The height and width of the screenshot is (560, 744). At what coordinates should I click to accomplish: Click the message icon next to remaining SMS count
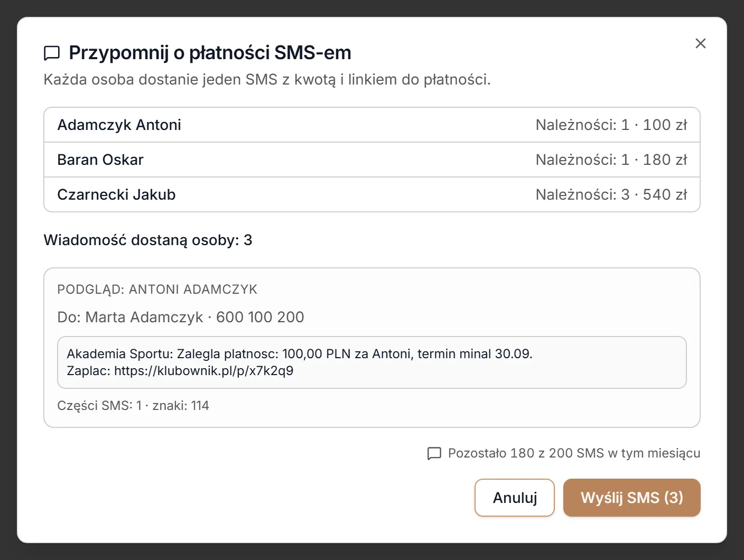434,453
